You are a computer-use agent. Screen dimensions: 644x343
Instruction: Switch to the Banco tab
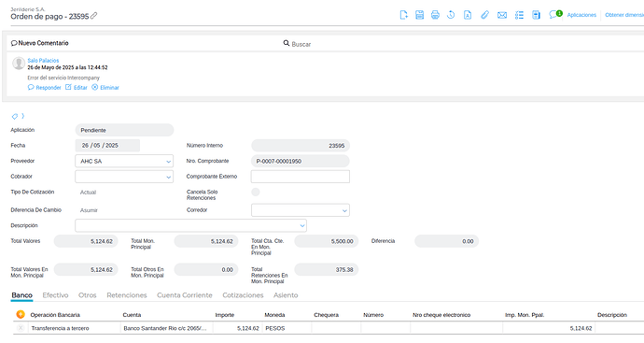coord(21,295)
